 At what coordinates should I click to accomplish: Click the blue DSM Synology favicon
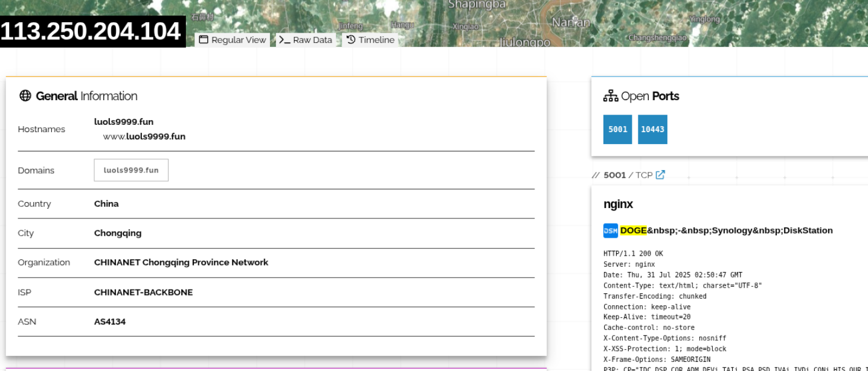(611, 230)
